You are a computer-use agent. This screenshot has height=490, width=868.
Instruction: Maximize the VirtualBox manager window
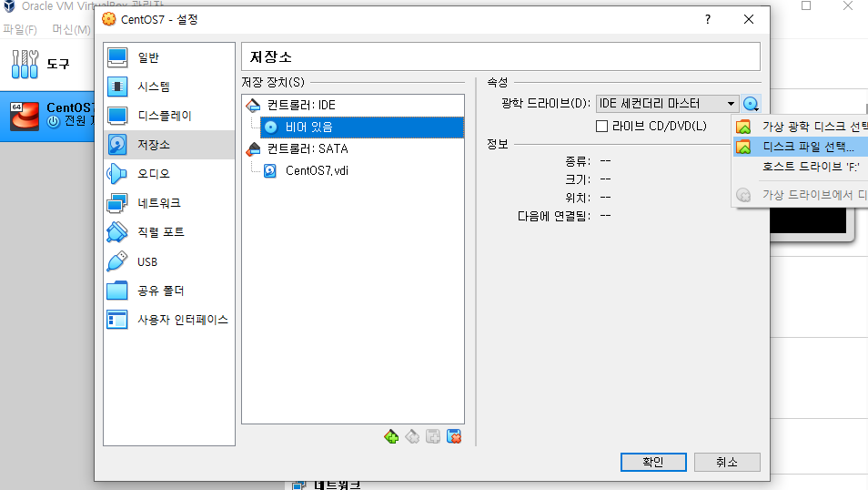[806, 6]
